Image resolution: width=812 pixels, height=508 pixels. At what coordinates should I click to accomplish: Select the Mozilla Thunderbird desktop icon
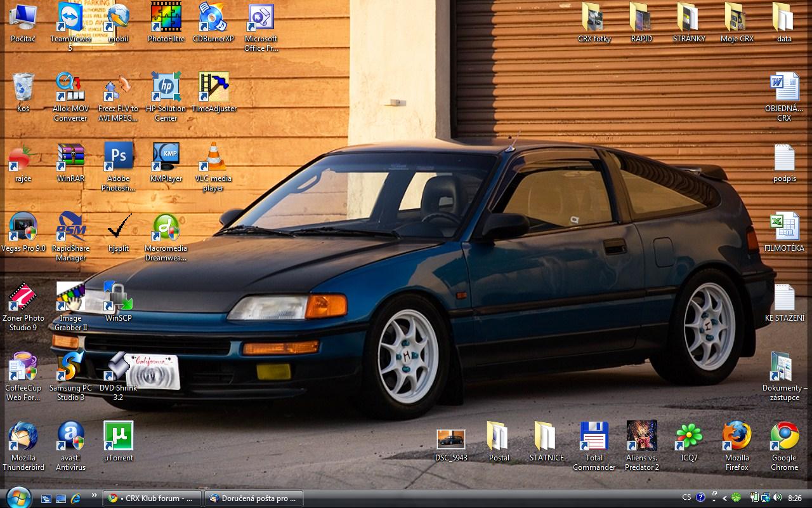click(x=23, y=436)
